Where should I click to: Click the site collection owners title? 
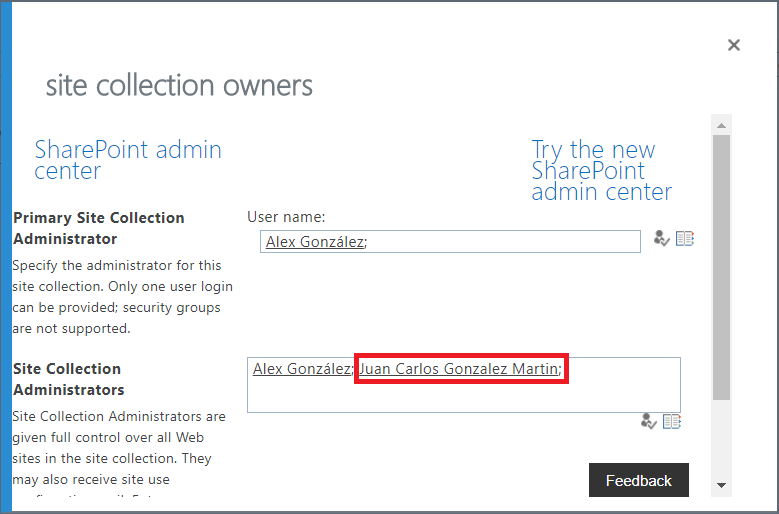tap(179, 85)
